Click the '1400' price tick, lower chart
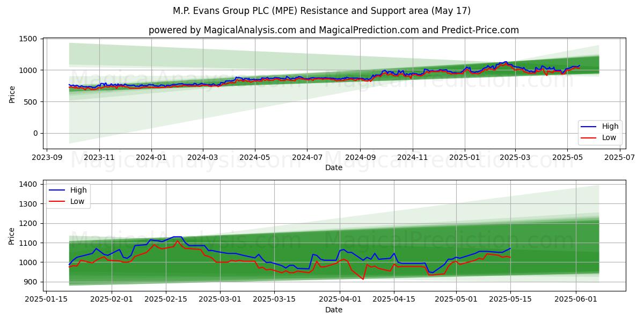644x322 pixels. tap(28, 185)
